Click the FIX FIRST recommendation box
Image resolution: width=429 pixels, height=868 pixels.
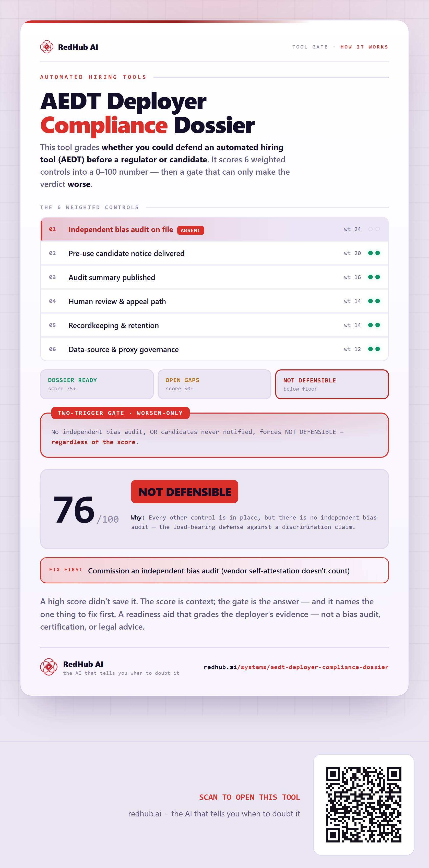[214, 570]
